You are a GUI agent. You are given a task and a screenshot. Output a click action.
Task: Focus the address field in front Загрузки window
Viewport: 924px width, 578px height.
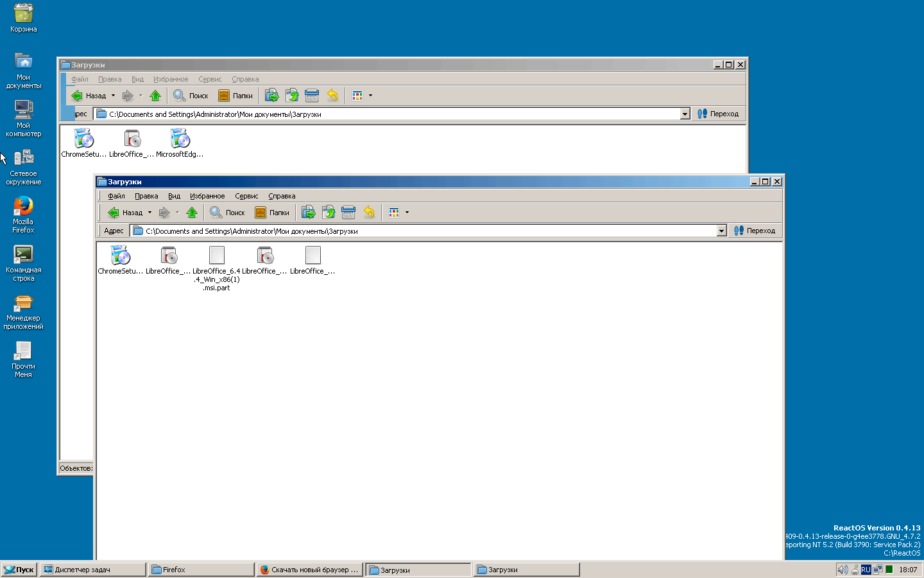[x=424, y=231]
